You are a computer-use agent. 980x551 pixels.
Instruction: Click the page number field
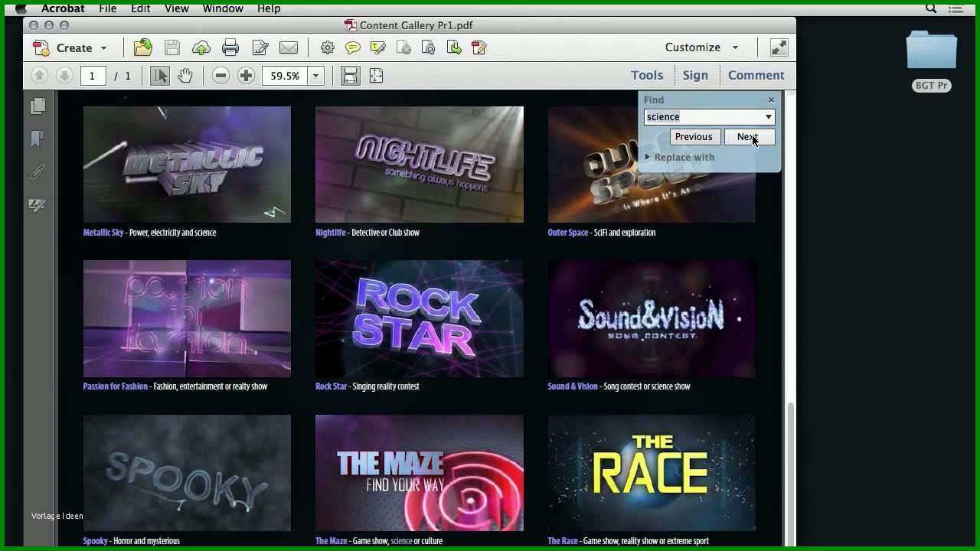point(93,76)
